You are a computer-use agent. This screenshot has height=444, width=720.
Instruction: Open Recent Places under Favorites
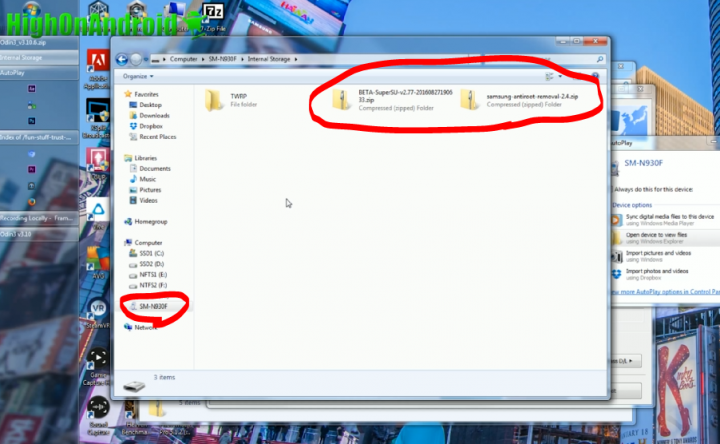153,136
